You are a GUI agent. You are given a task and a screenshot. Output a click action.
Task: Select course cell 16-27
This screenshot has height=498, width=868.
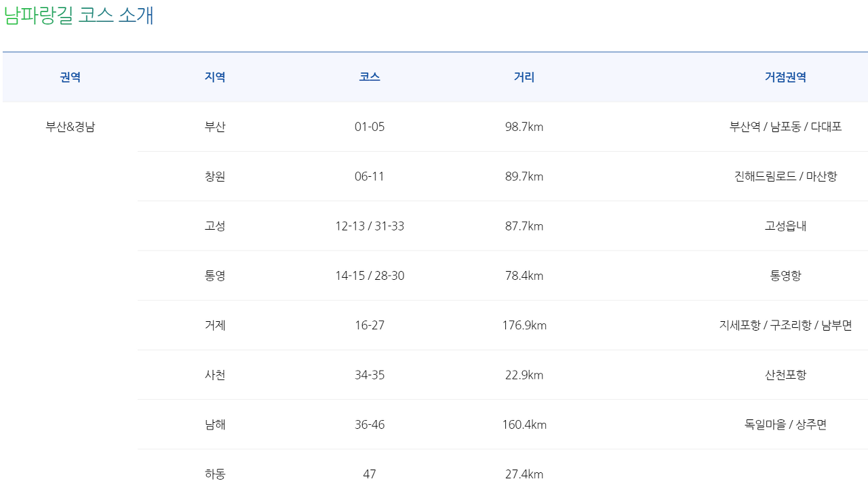tap(370, 325)
